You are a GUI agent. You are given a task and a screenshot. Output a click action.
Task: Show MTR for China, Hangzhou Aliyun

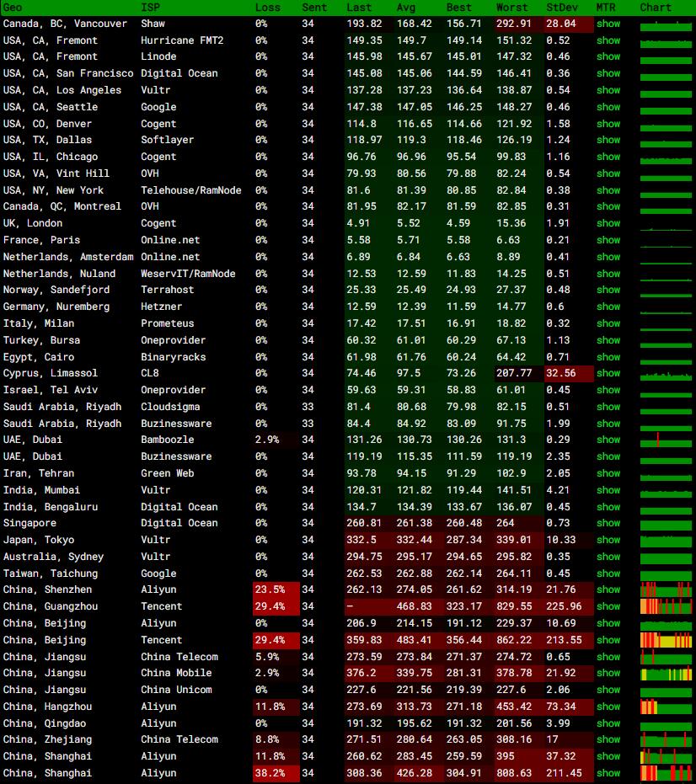608,707
